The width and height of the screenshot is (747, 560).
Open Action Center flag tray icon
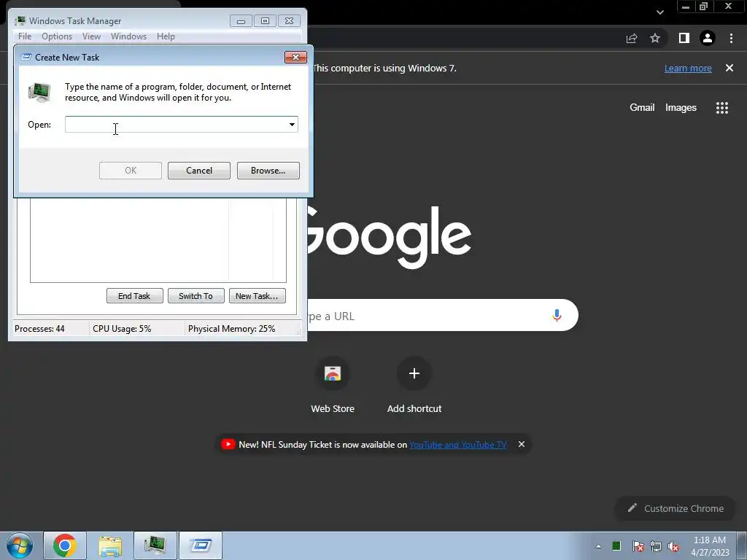638,546
